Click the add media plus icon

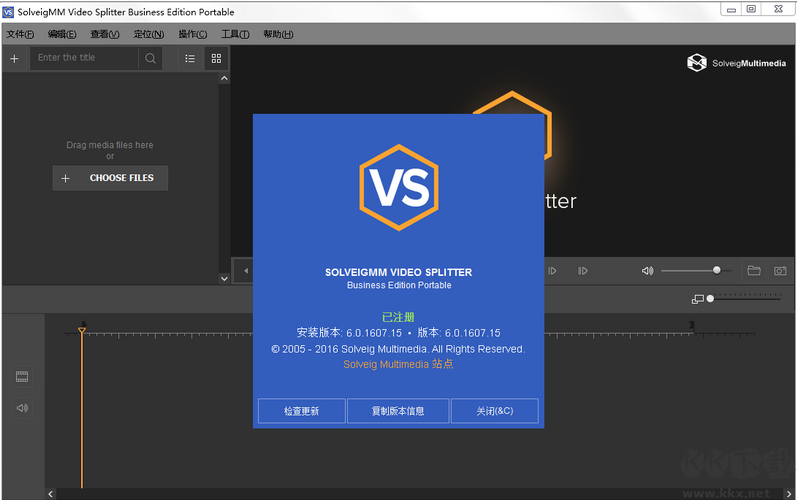tap(14, 58)
